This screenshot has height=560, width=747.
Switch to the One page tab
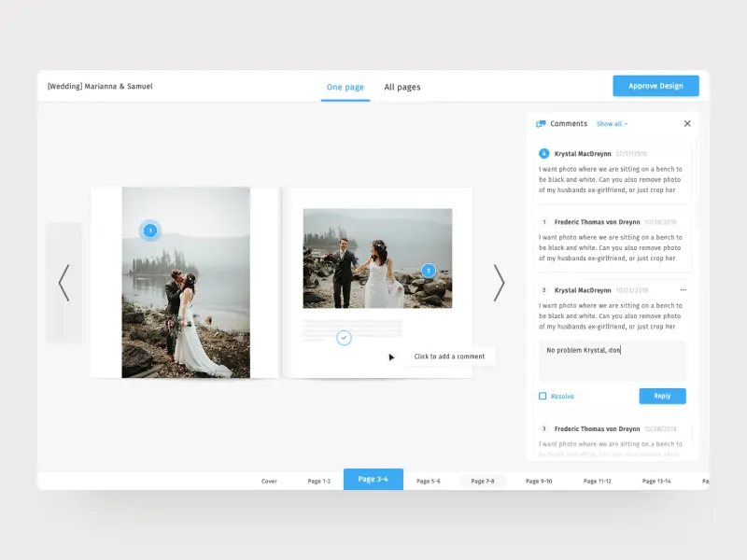tap(345, 87)
